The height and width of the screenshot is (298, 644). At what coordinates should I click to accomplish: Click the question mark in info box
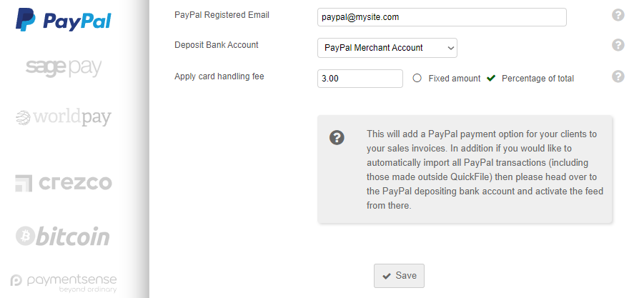[x=337, y=138]
